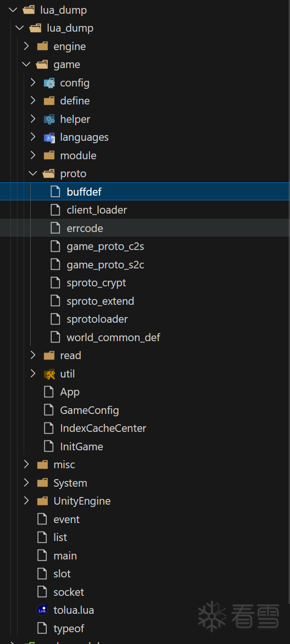Image resolution: width=290 pixels, height=644 pixels.
Task: Click the util folder tools icon
Action: tap(49, 374)
